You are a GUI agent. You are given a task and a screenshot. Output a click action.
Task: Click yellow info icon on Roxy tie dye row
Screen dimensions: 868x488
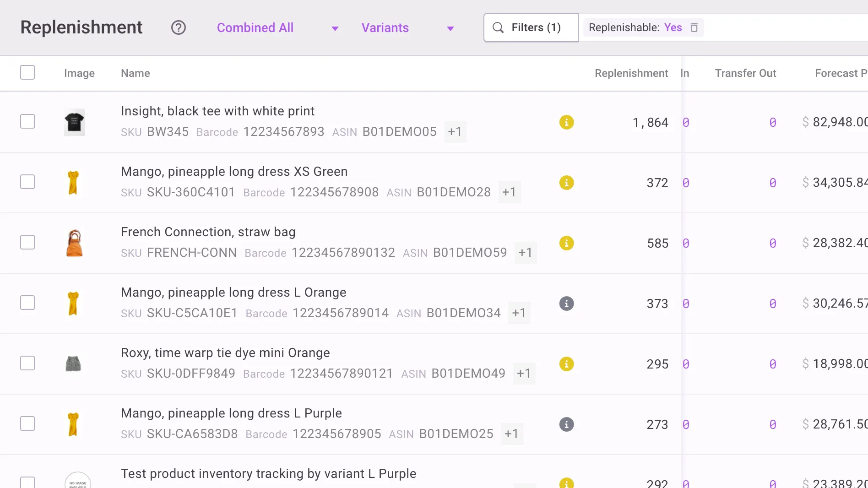[566, 364]
